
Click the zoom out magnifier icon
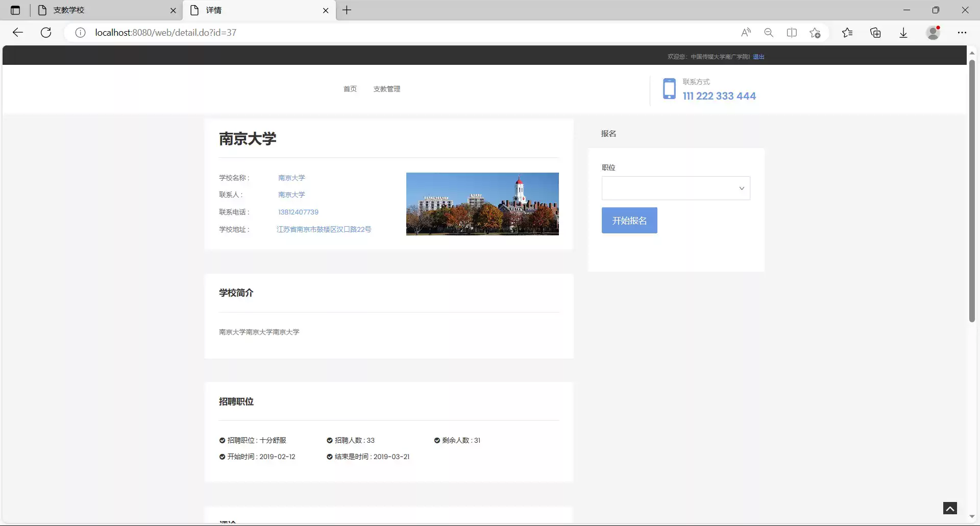(769, 33)
